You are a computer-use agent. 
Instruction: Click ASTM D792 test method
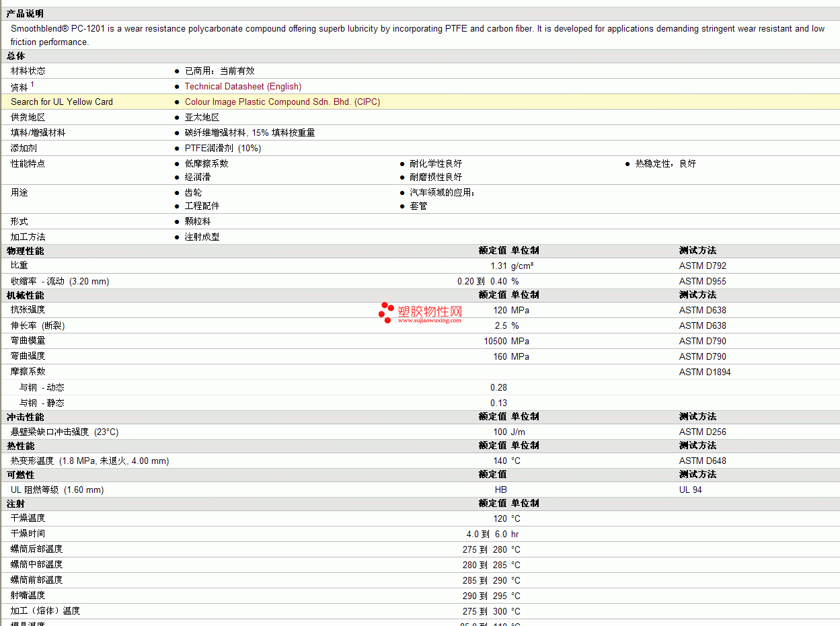[x=703, y=266]
